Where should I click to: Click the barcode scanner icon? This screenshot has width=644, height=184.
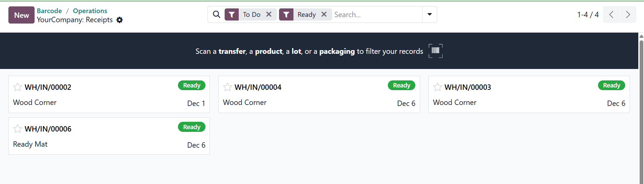point(435,51)
